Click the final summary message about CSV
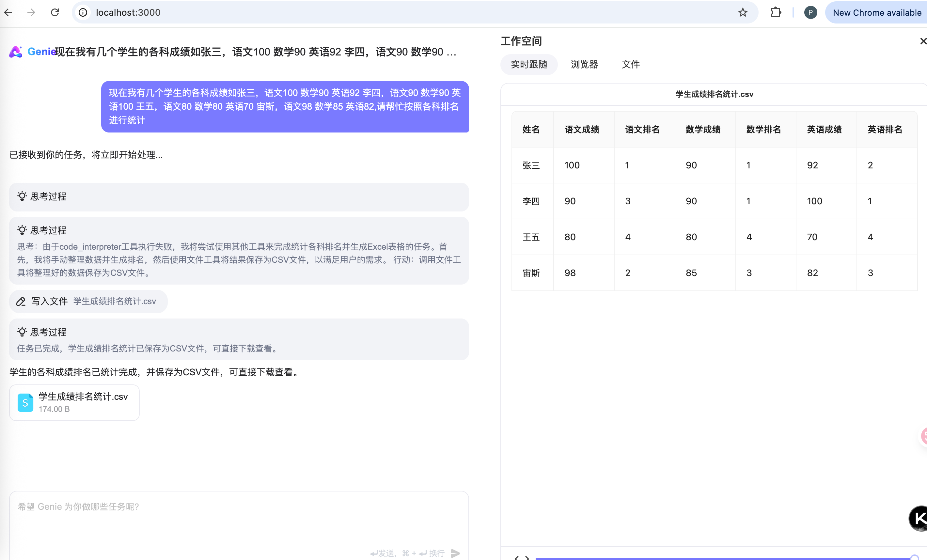 click(x=155, y=372)
